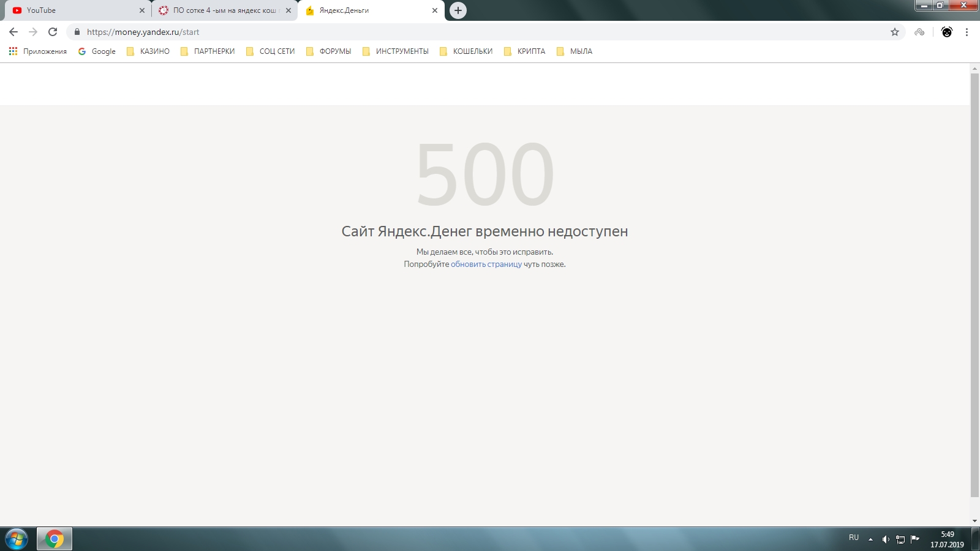The height and width of the screenshot is (551, 980).
Task: Open the Windows Start menu
Action: (x=17, y=539)
